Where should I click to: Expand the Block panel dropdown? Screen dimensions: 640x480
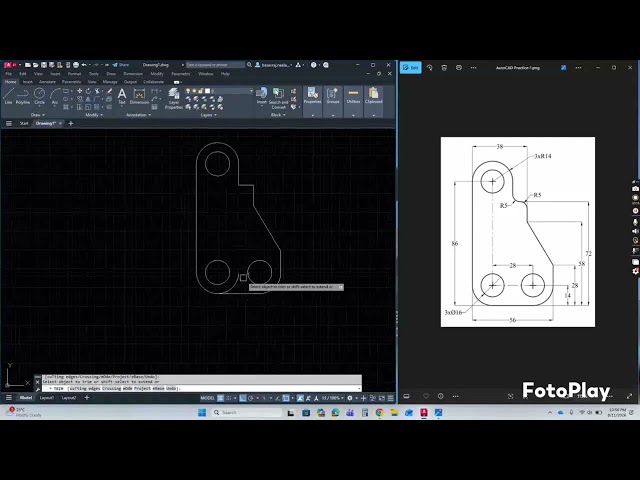point(278,115)
